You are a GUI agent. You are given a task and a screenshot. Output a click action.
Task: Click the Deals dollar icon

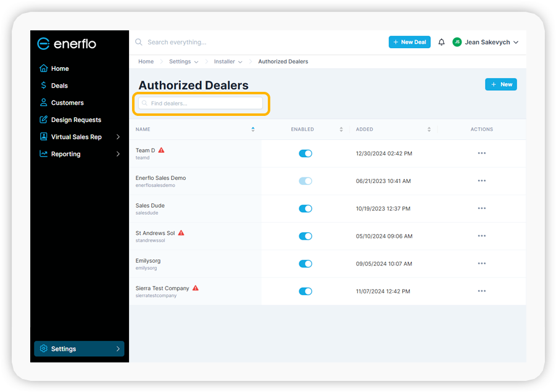click(x=44, y=85)
